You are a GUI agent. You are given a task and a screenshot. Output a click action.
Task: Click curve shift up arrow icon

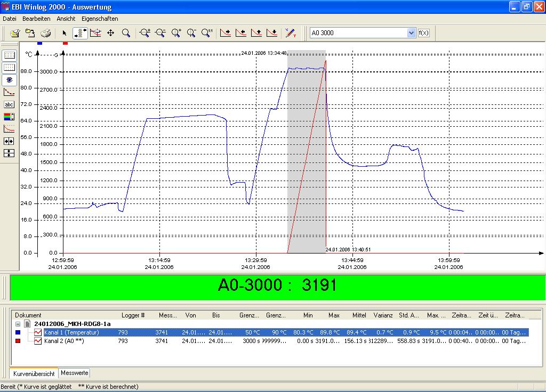256,33
